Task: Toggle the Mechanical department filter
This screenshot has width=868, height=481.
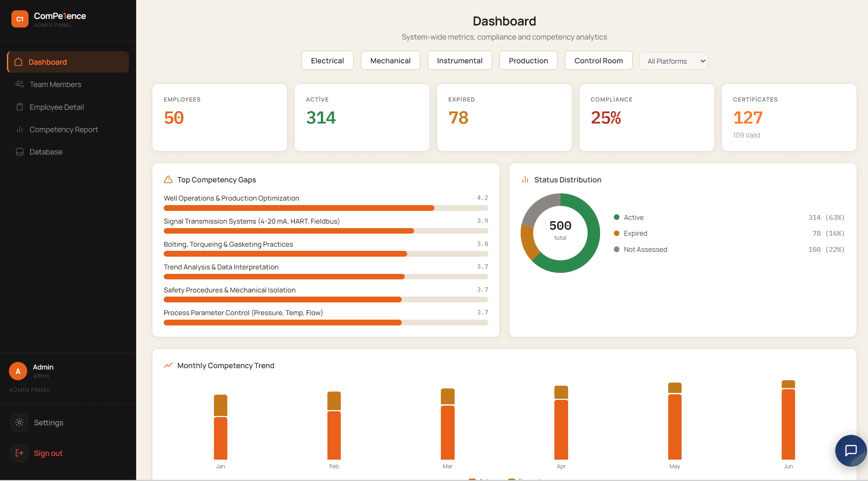Action: tap(390, 61)
